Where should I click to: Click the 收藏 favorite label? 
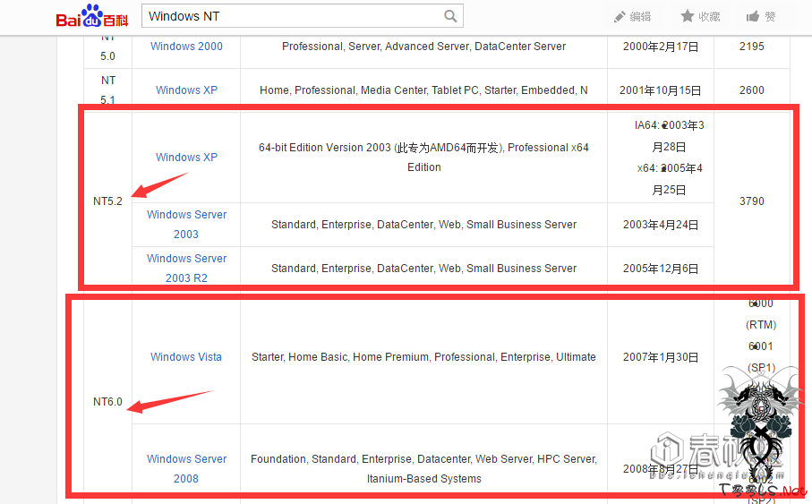(x=709, y=17)
